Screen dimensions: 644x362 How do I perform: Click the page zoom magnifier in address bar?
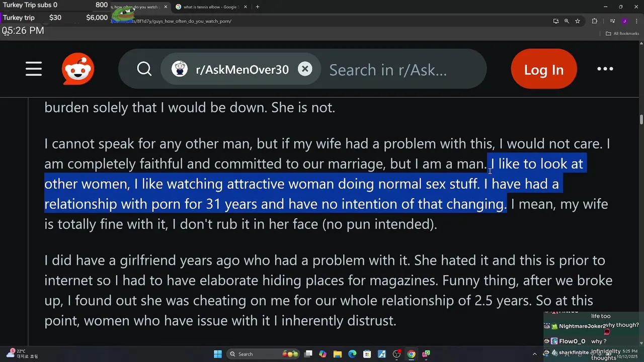pyautogui.click(x=567, y=21)
